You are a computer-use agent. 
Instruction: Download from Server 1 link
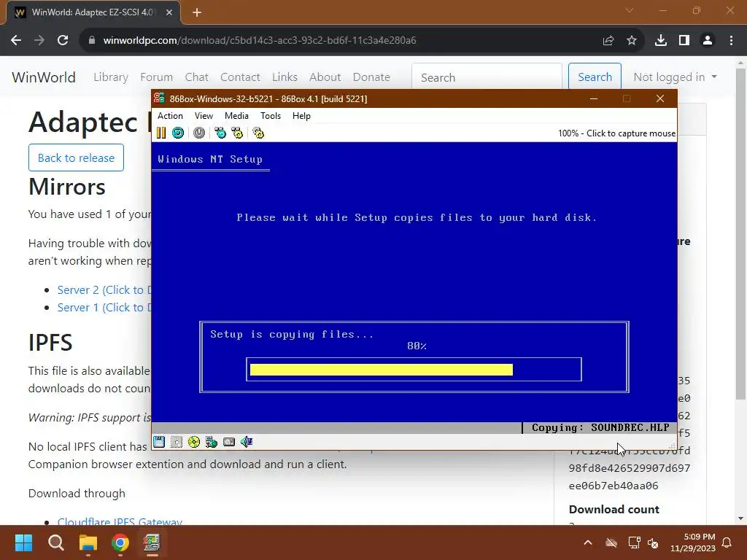point(104,308)
